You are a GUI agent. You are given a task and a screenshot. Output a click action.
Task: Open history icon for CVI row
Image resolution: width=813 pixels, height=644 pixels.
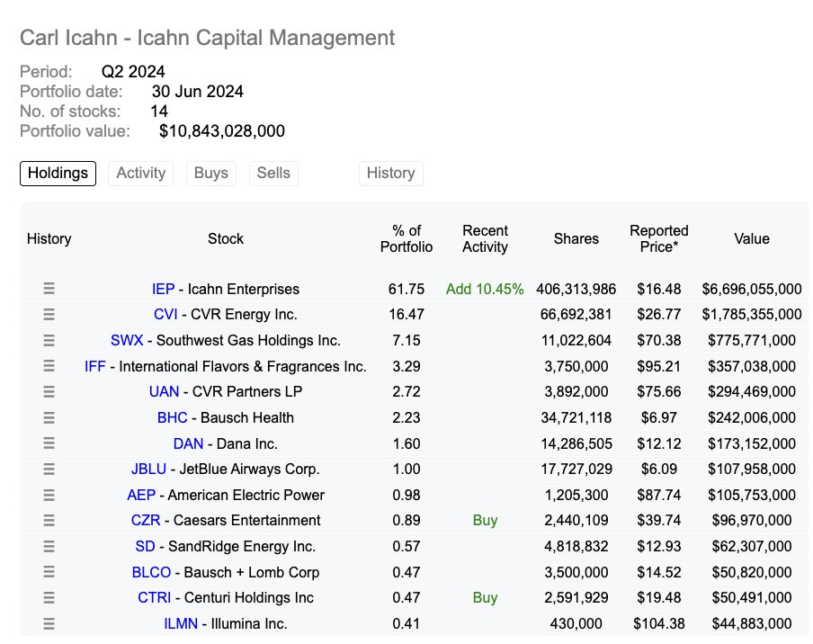49,314
